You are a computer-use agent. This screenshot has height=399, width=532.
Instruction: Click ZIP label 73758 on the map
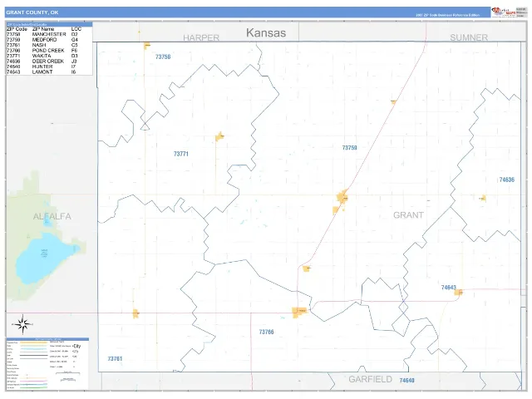(163, 57)
